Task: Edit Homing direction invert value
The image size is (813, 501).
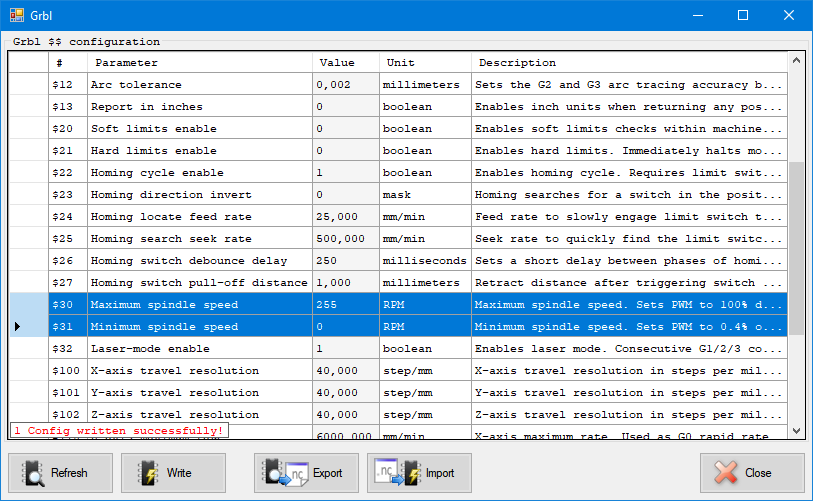Action: [x=346, y=194]
